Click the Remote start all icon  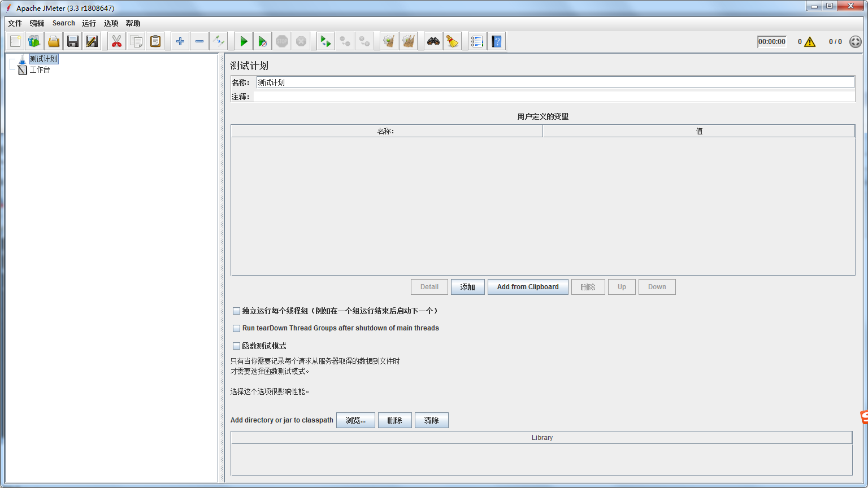326,41
